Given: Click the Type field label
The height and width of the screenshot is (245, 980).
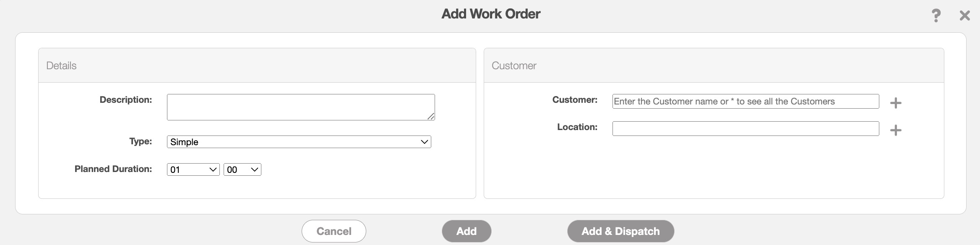Looking at the screenshot, I should coord(141,141).
